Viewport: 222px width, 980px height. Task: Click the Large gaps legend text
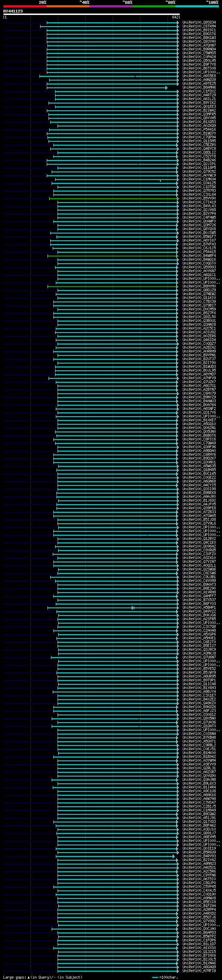[x=15, y=977]
